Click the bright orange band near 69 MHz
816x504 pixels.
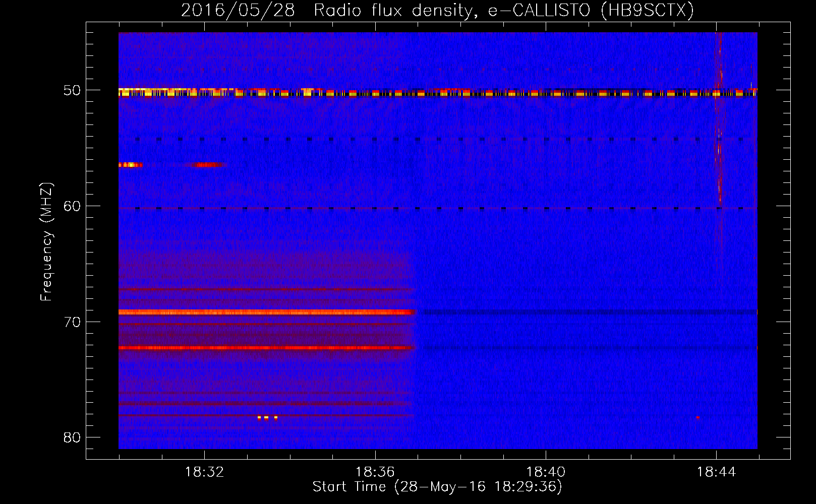point(266,312)
